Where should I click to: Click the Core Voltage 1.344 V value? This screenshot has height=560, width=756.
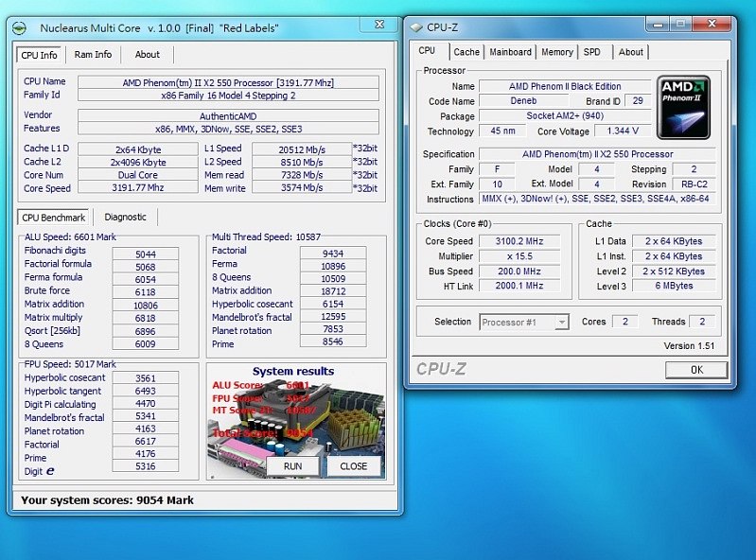623,131
